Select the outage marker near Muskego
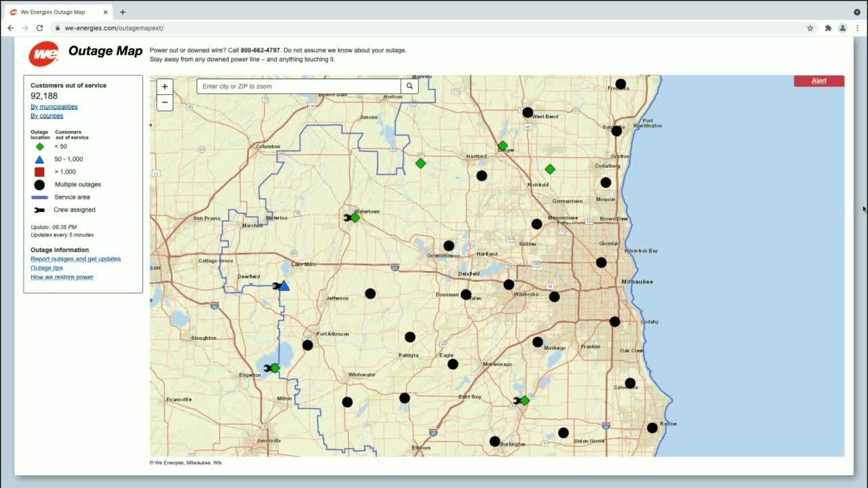Image resolution: width=868 pixels, height=488 pixels. [x=538, y=342]
